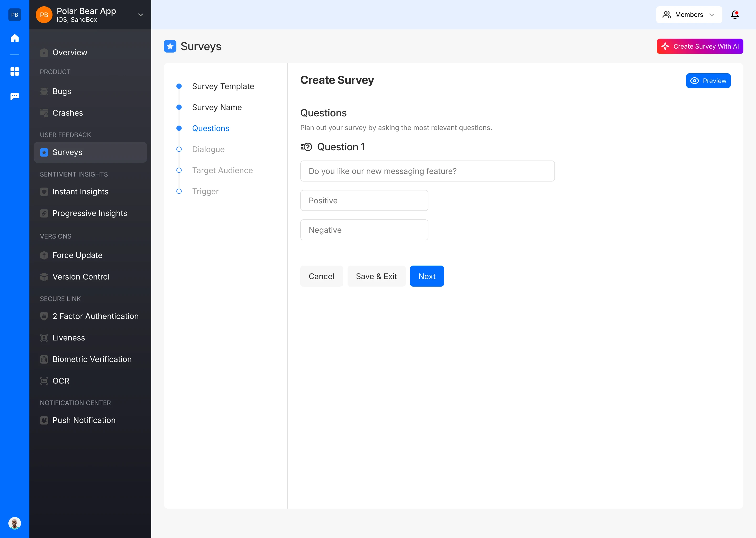This screenshot has height=538, width=756.
Task: Click Create Survey With AI button
Action: coord(700,46)
